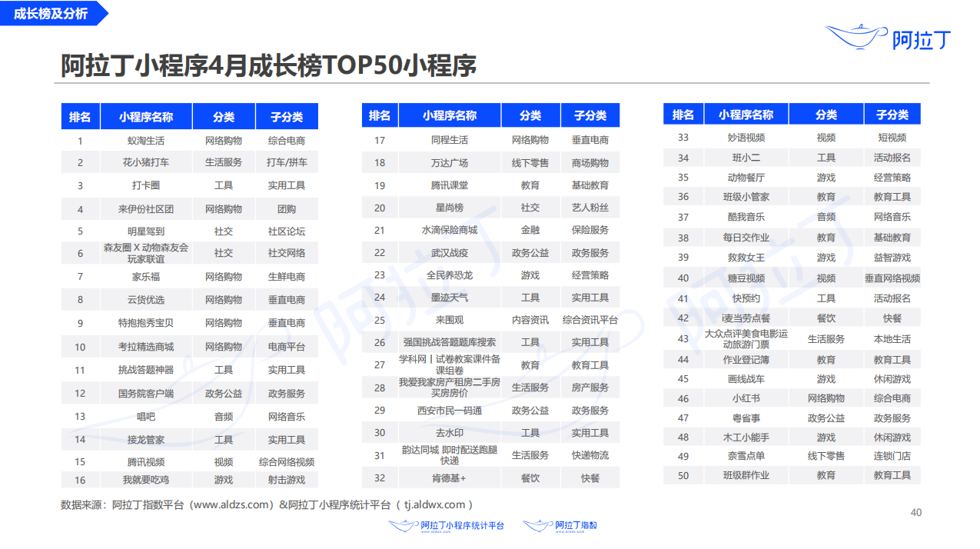Select 动物餐厅 in the table
The height and width of the screenshot is (549, 980).
pos(746,178)
